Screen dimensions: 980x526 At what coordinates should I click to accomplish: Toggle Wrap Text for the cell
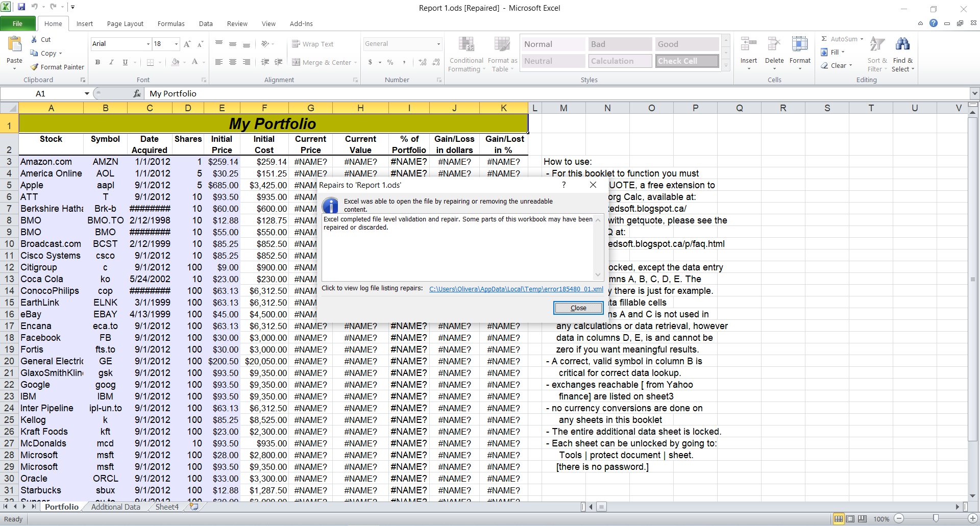[312, 44]
